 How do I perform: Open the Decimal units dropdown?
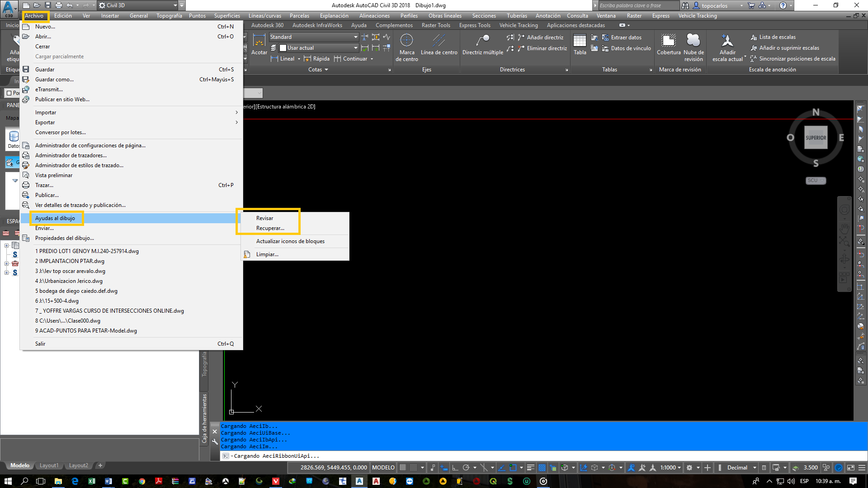pyautogui.click(x=741, y=468)
